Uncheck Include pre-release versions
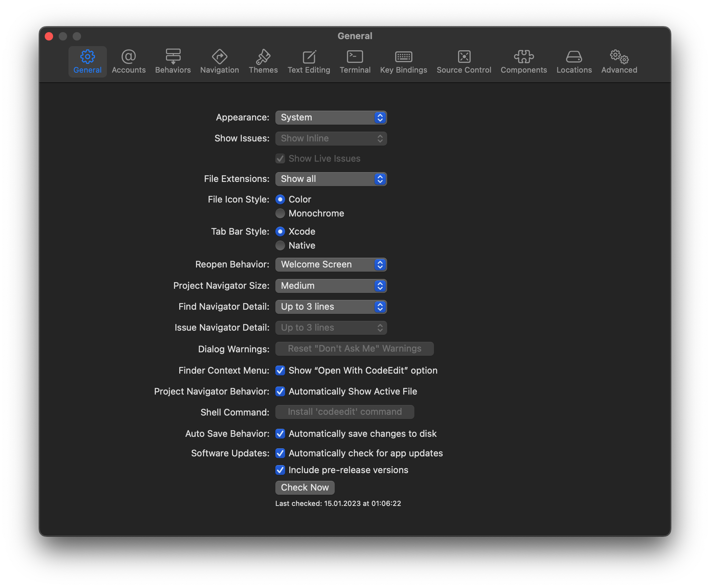This screenshot has width=710, height=588. (x=280, y=470)
